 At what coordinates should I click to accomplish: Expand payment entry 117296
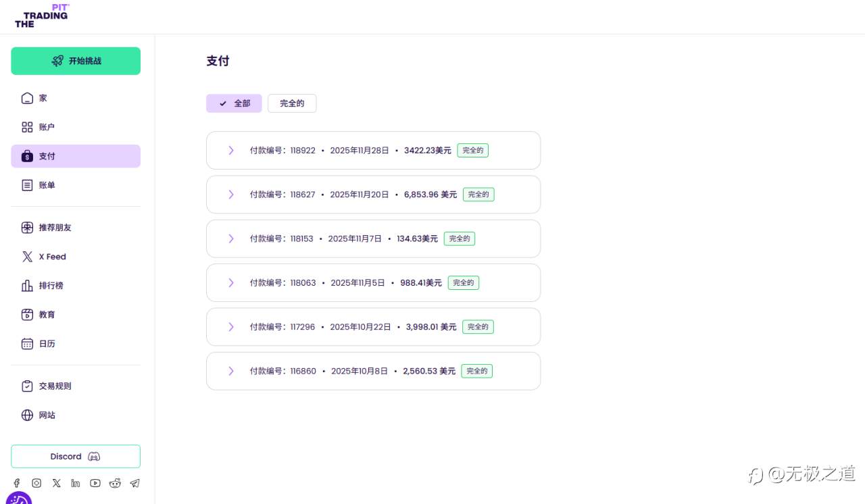point(231,326)
